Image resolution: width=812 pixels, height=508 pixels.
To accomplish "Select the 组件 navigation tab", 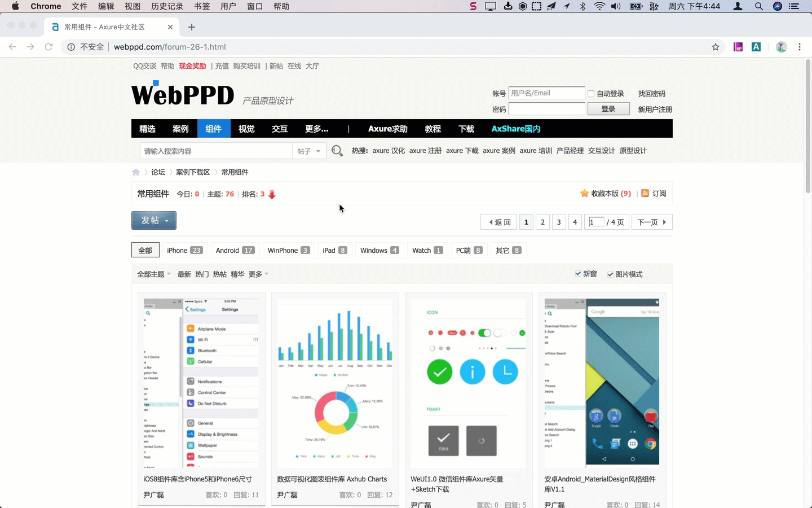I will (x=214, y=129).
